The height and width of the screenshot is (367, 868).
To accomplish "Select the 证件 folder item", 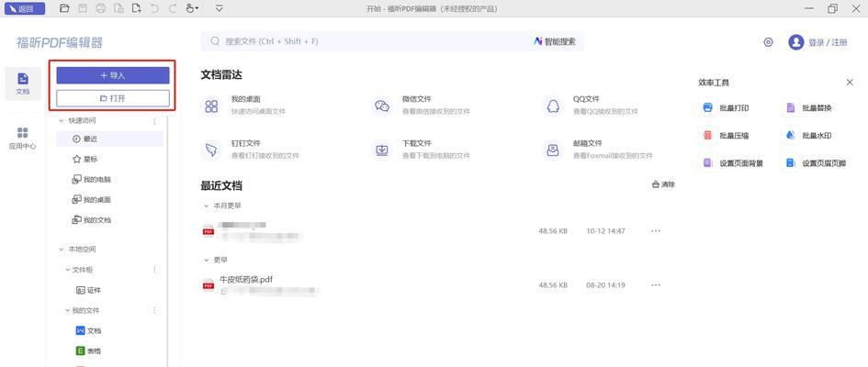I will click(x=88, y=290).
